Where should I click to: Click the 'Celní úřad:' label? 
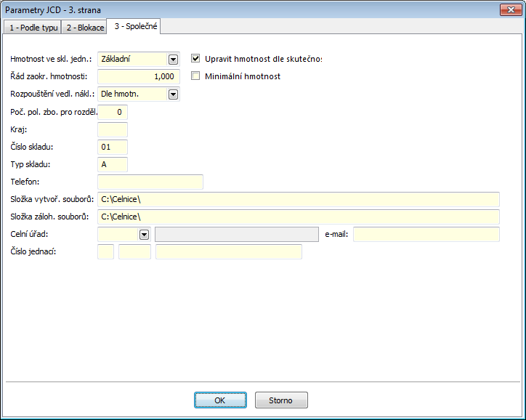click(x=29, y=234)
